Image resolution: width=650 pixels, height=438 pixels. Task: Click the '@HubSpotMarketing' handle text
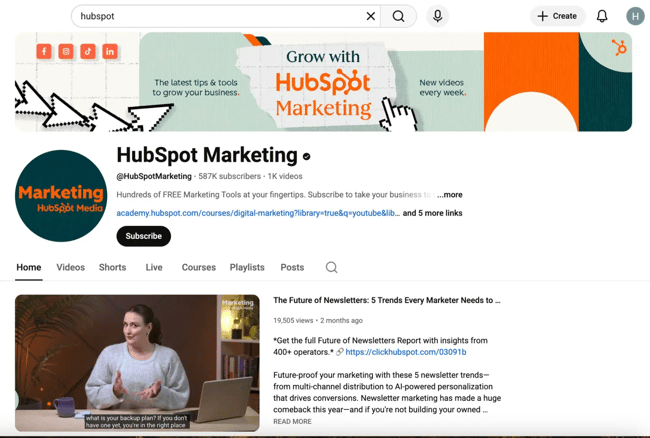[154, 177]
